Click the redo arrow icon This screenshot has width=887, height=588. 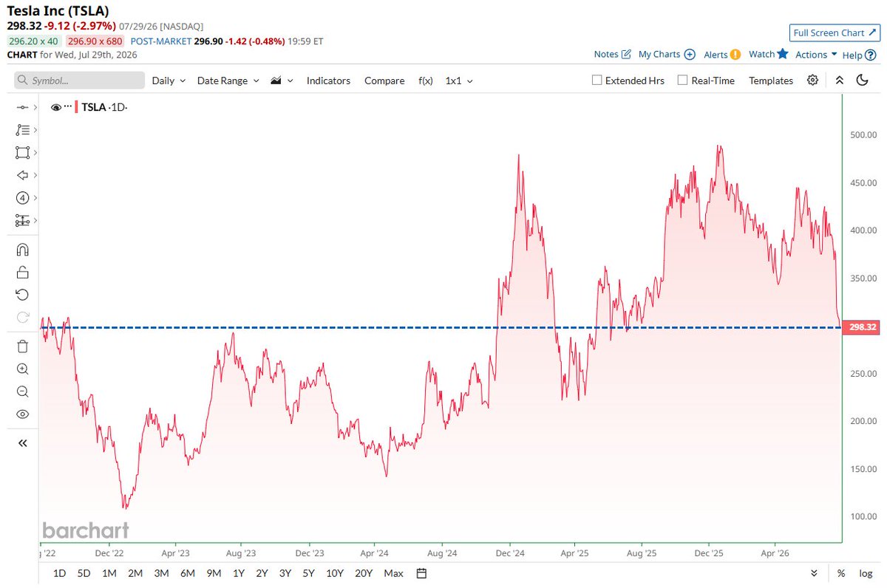22,318
